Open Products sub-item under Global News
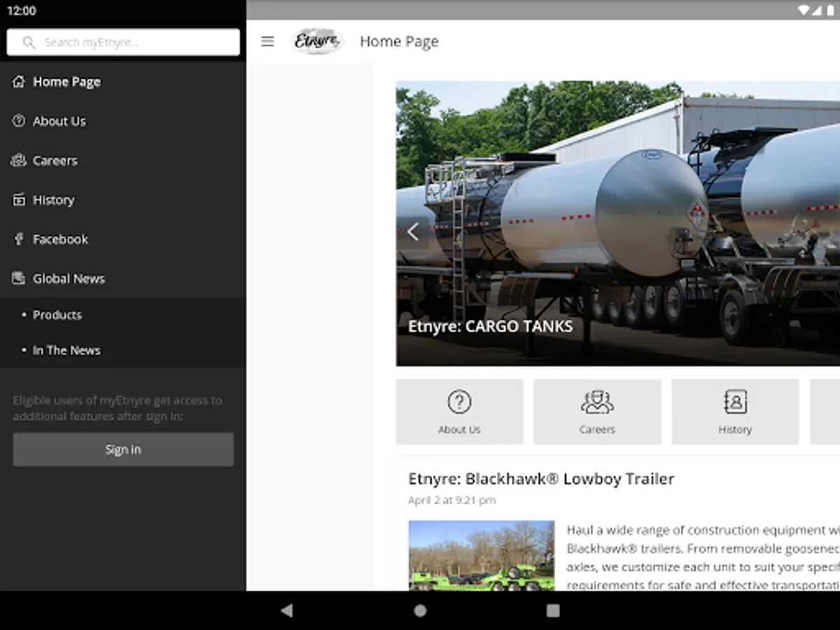This screenshot has height=630, width=840. tap(122, 315)
